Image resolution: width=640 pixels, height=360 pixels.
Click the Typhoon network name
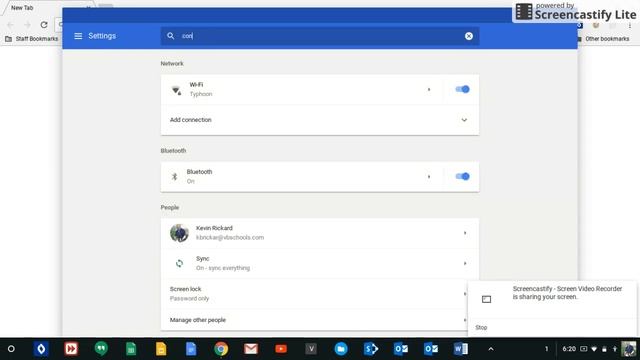pos(201,94)
